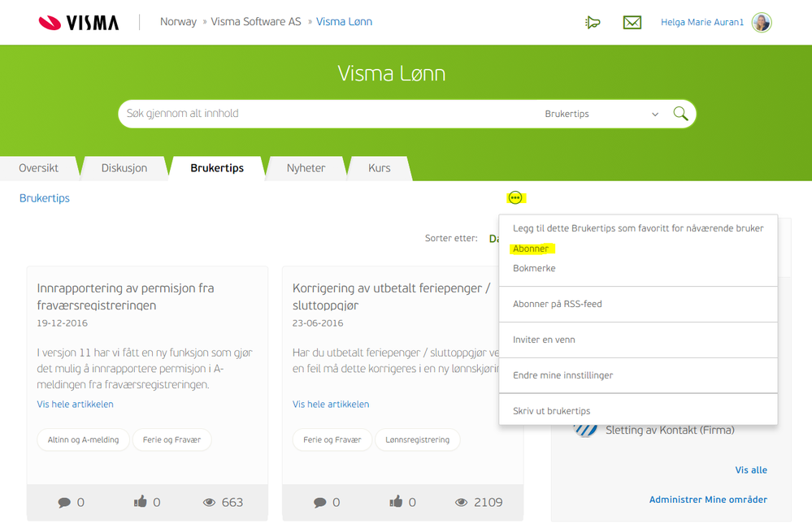Click icon beside Sletting av Kontakt (Firma)
This screenshot has height=528, width=812.
(x=586, y=431)
